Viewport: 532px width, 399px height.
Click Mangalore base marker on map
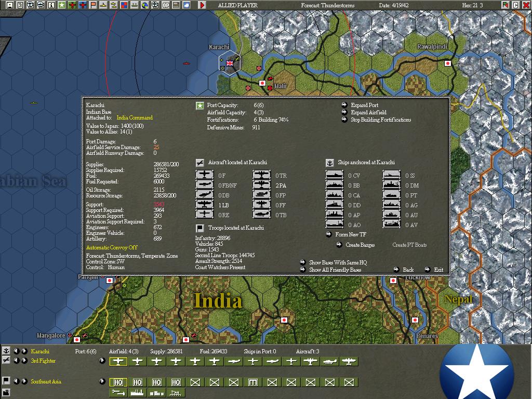coord(77,339)
